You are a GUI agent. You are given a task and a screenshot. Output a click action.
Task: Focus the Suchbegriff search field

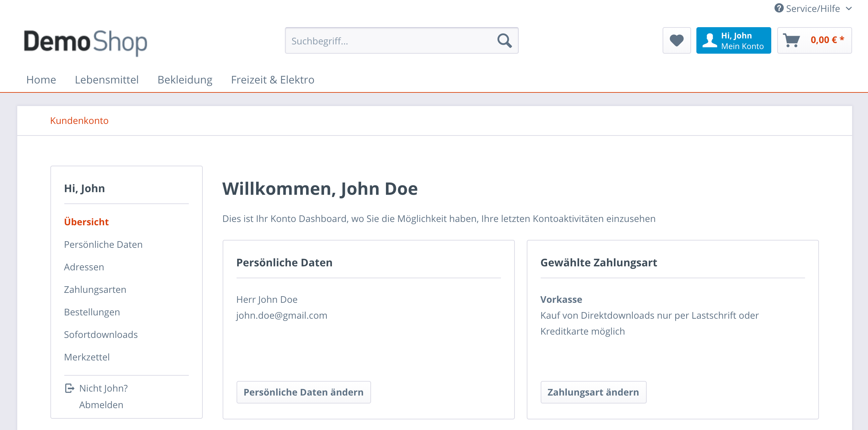[x=401, y=40]
